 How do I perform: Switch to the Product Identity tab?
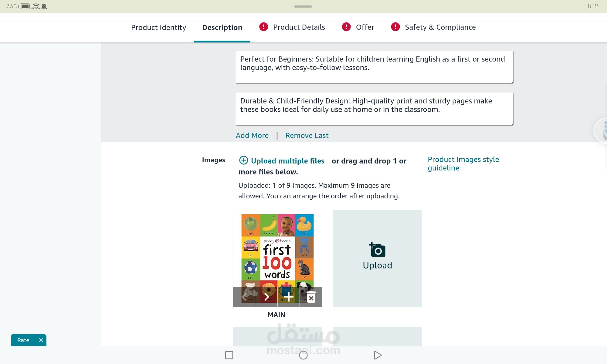point(158,28)
